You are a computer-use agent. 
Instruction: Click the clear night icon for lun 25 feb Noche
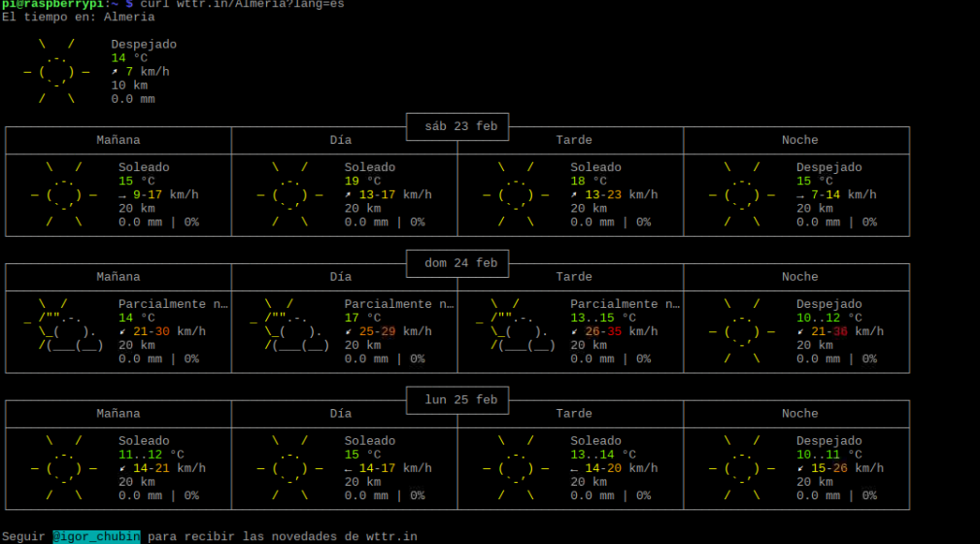coord(742,468)
